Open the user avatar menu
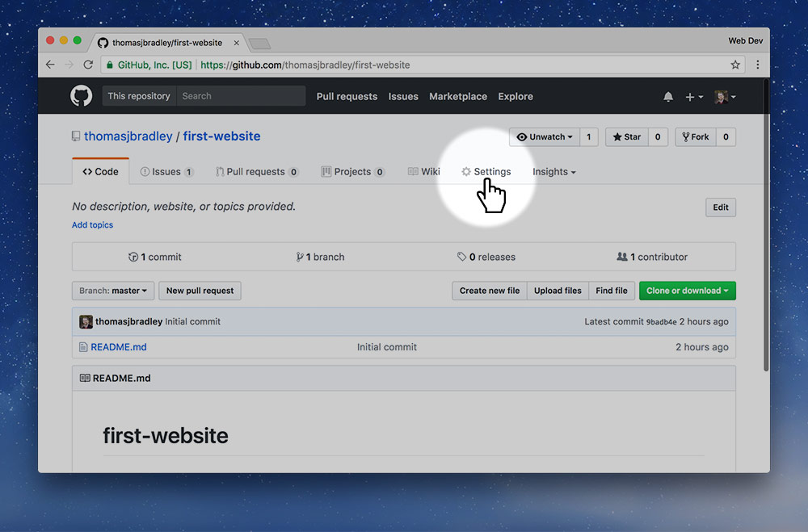Screen dimensions: 808x532 point(725,97)
